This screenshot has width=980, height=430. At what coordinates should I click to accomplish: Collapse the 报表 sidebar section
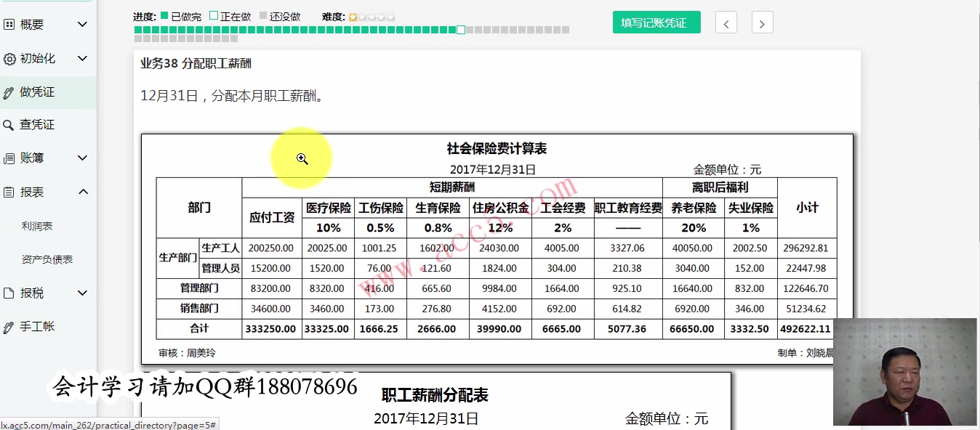coord(82,192)
